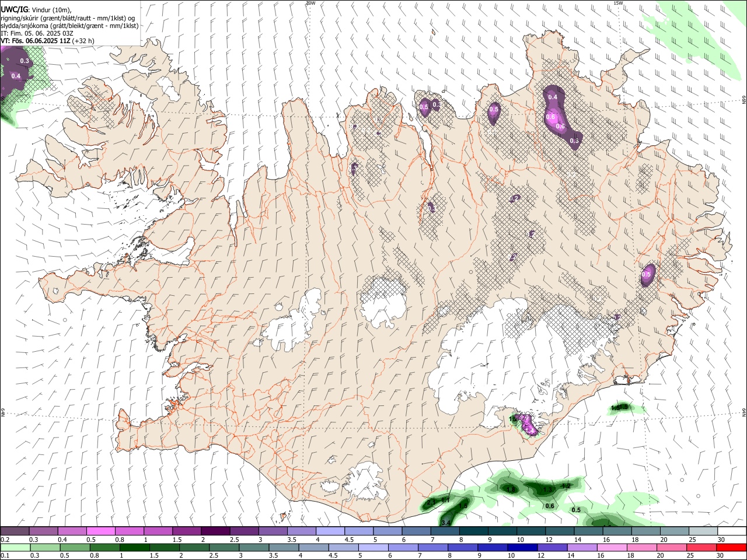Click the "slydda/snjókoma (grátt/bleikt/grænt - mm/1klst)" line
This screenshot has width=747, height=560.
(x=69, y=26)
